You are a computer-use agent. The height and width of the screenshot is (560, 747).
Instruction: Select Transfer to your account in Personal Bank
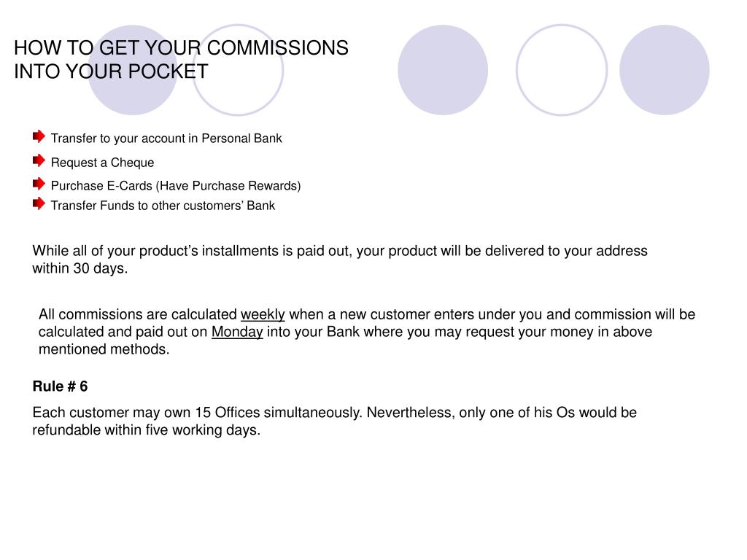tap(166, 138)
